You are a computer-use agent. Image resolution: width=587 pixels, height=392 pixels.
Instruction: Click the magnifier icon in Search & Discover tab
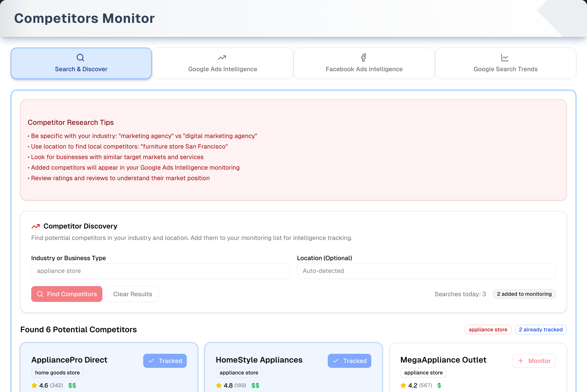(80, 58)
